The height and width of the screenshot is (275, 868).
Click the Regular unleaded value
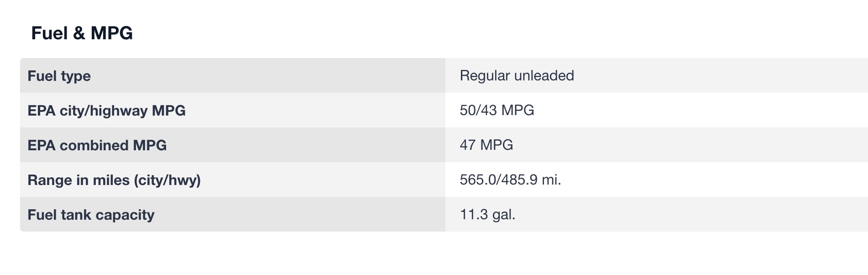point(517,75)
